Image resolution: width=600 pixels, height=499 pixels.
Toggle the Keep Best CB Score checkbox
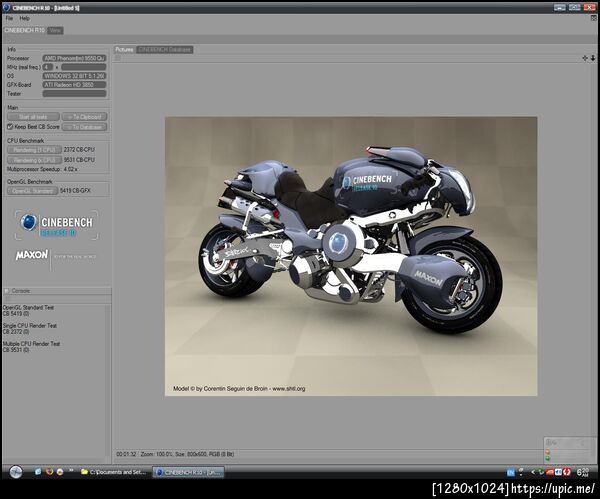[11, 126]
